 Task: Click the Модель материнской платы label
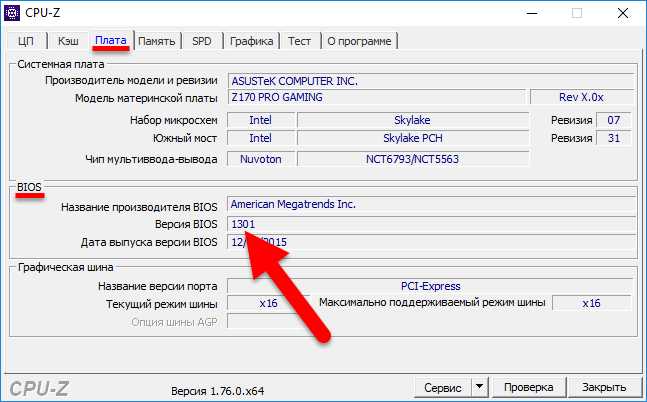click(146, 99)
